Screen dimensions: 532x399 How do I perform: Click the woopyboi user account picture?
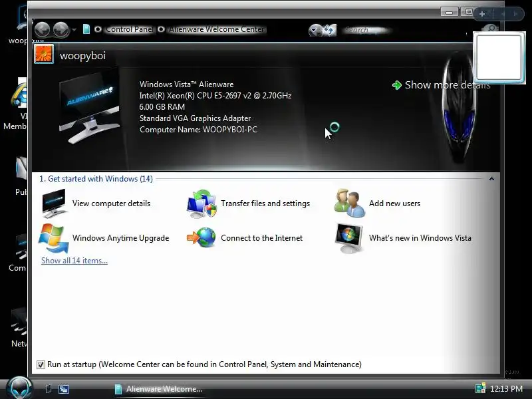point(44,54)
